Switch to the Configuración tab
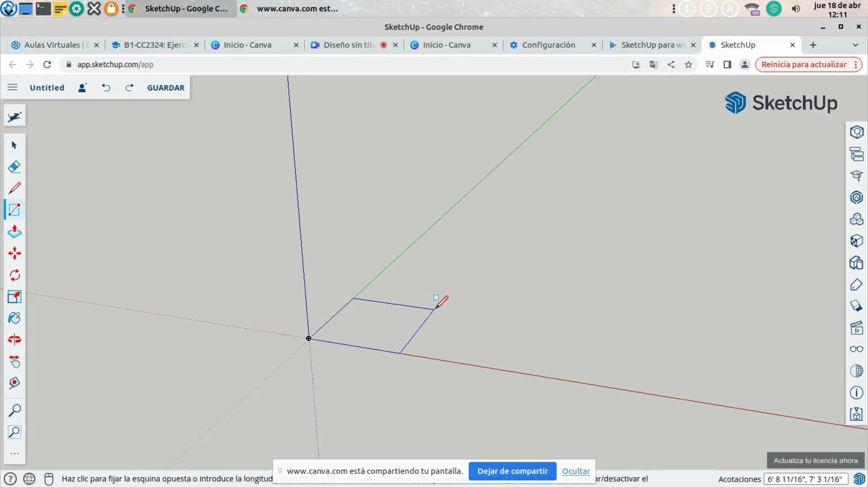This screenshot has width=868, height=488. click(548, 45)
